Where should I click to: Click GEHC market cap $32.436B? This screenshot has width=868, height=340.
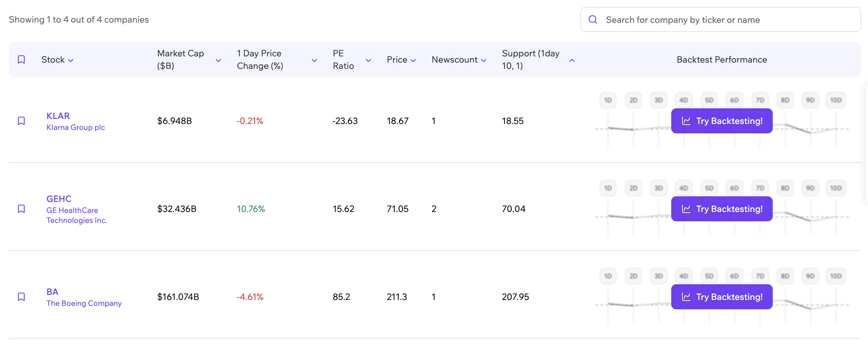tap(176, 209)
